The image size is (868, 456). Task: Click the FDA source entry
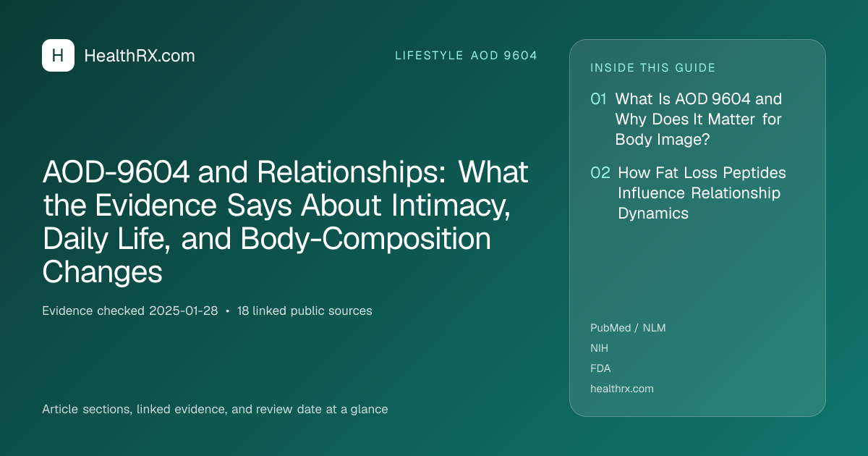point(600,368)
